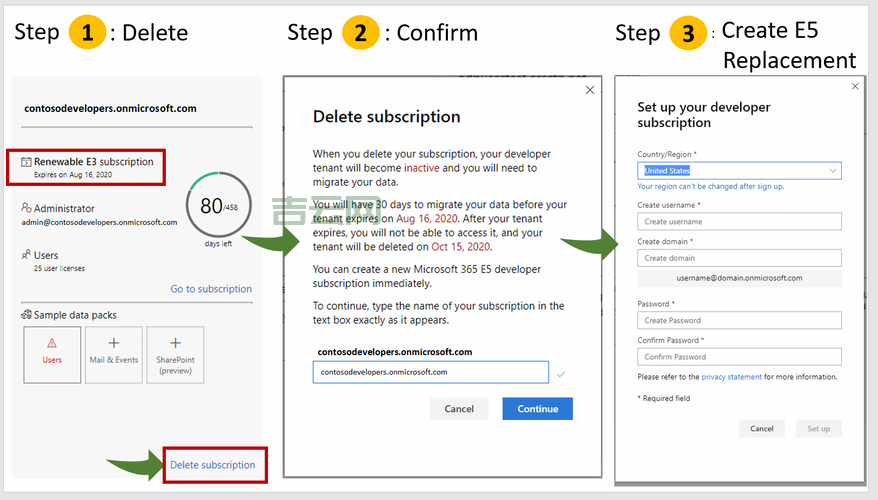The image size is (878, 500).
Task: Open the Go to subscription link
Action: pyautogui.click(x=211, y=289)
